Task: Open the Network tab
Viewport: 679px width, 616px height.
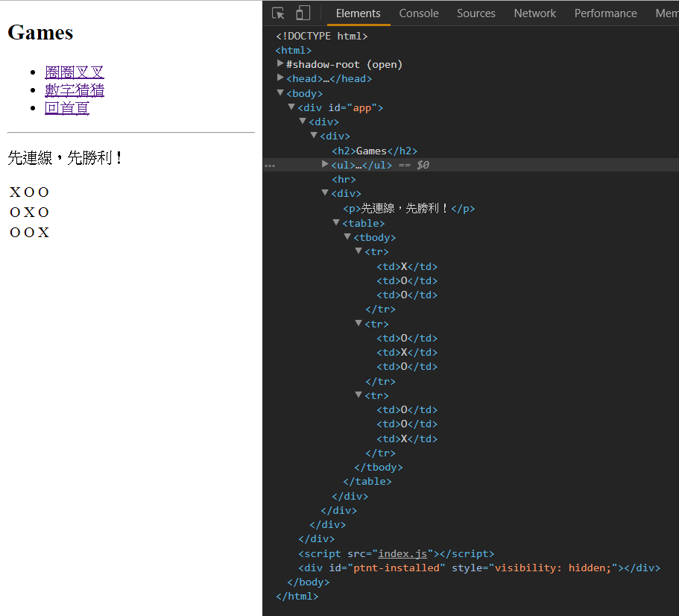Action: click(535, 13)
